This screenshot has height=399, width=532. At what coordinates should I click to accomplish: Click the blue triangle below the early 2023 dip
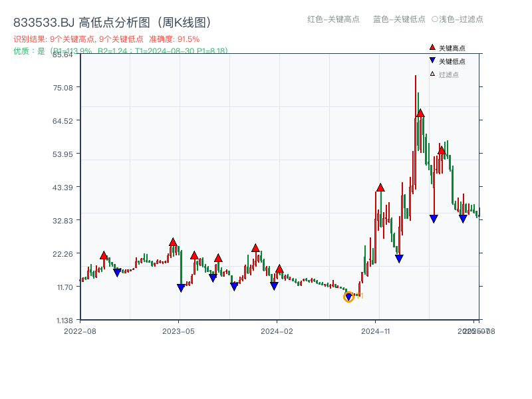click(x=180, y=287)
